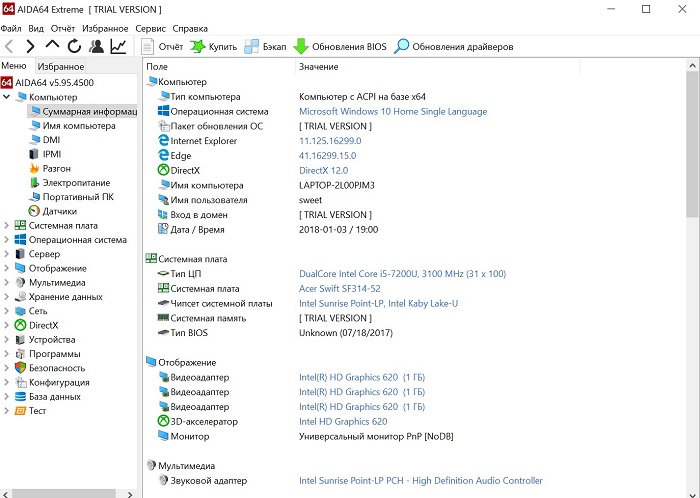The width and height of the screenshot is (700, 498).
Task: Select the Конфигурация tree item
Action: coord(52,382)
